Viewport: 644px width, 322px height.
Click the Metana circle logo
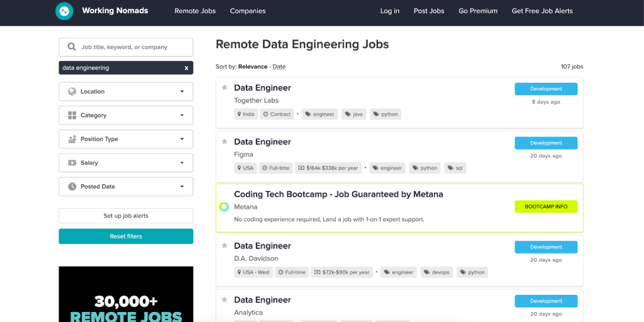224,206
